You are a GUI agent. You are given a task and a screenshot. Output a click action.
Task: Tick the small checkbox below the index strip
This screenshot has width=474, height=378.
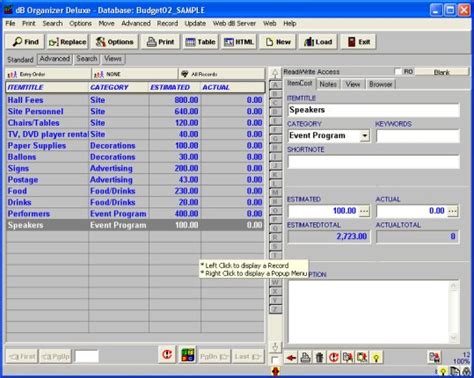pyautogui.click(x=275, y=360)
